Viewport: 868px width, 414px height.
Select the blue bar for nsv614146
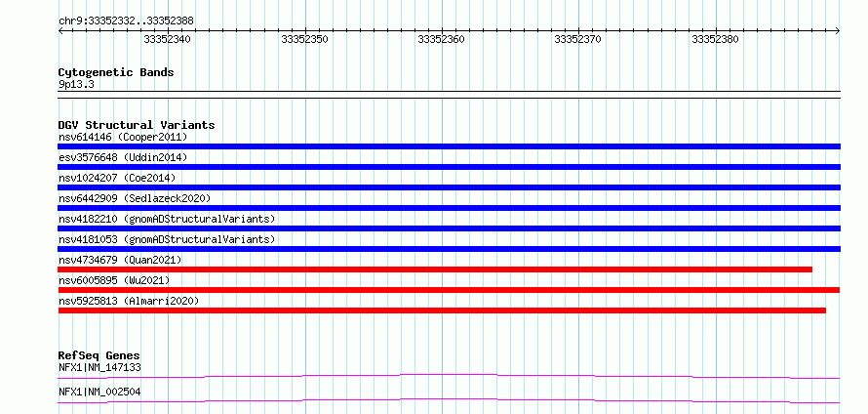pyautogui.click(x=449, y=146)
